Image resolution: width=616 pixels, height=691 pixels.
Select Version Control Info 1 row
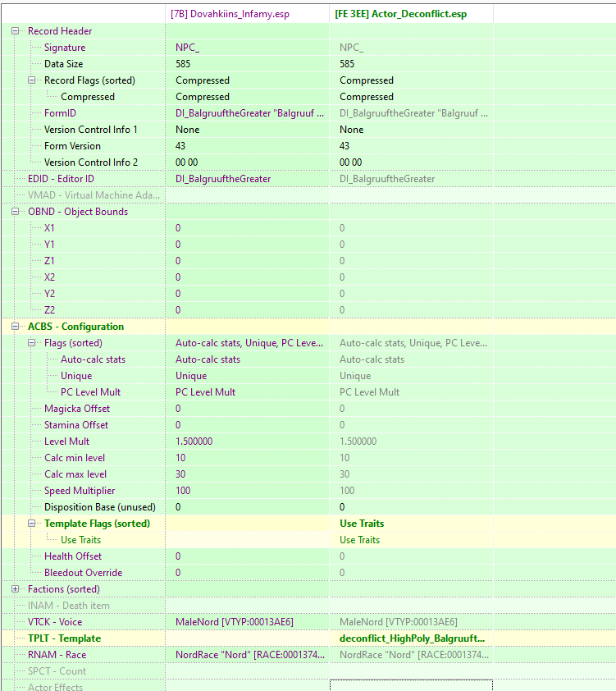(x=308, y=130)
